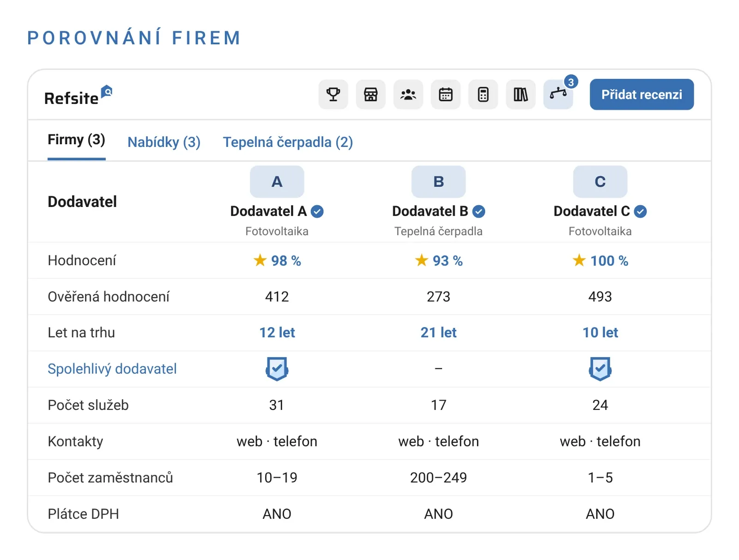Click the Přidat recenzi button
Viewport: 739px width, 560px height.
(642, 94)
